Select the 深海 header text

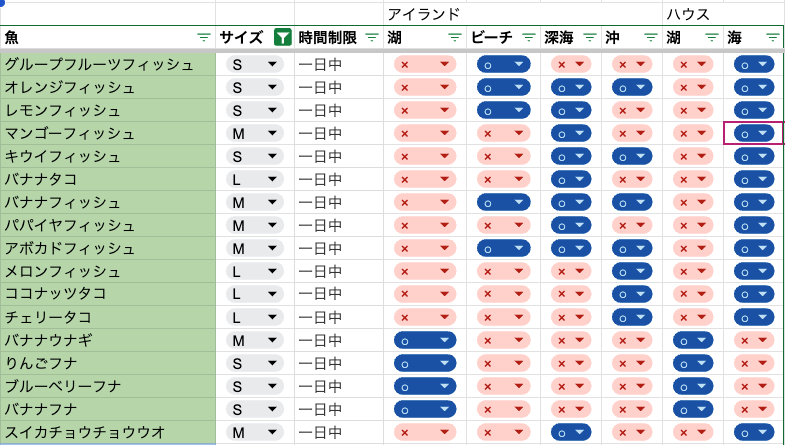(x=559, y=38)
